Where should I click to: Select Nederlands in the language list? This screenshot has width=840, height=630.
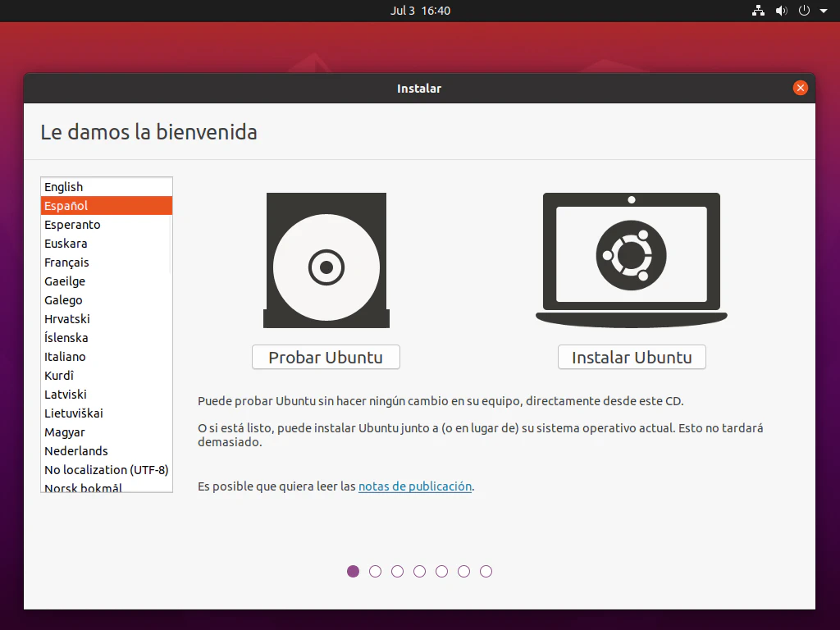pos(75,451)
